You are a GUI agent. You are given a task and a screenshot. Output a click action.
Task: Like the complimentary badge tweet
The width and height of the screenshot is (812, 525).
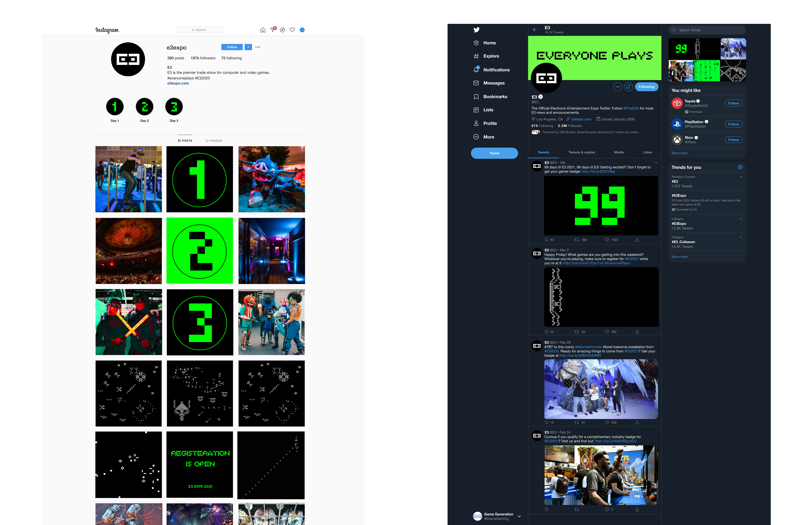click(607, 510)
